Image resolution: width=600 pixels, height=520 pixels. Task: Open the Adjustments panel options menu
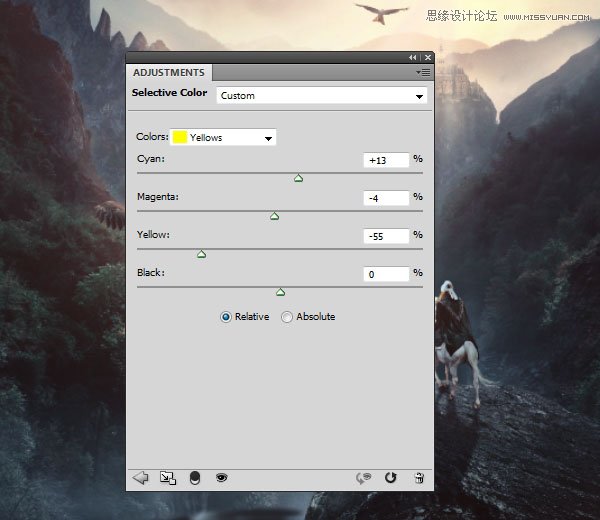click(424, 72)
